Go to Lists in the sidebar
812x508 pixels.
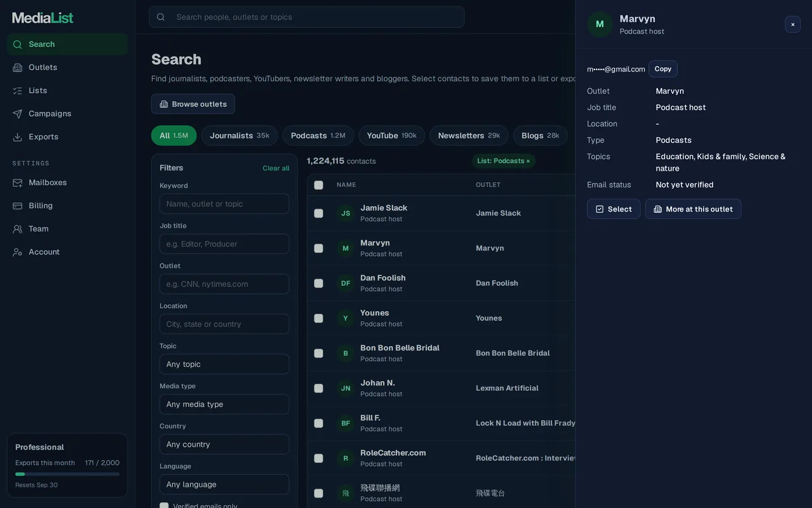pos(67,90)
